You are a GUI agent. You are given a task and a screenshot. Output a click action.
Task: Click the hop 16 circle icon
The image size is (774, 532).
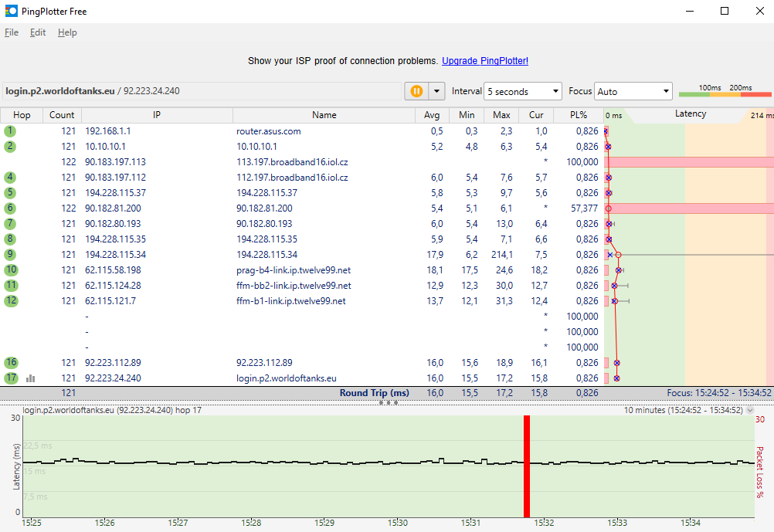point(10,363)
